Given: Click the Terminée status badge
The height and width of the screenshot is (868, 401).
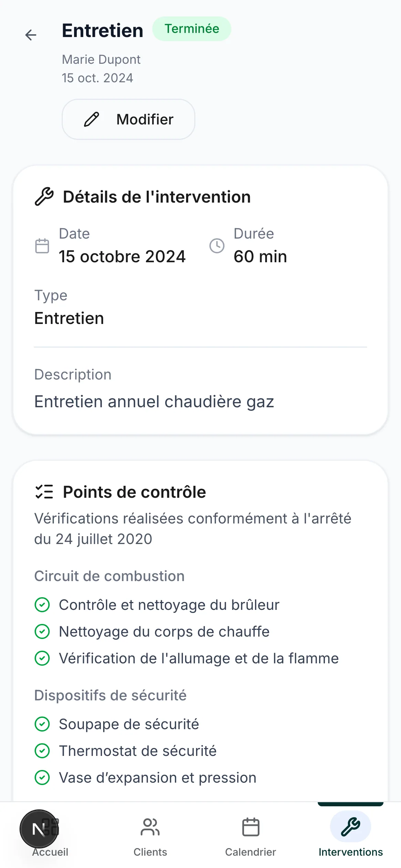Looking at the screenshot, I should pos(192,29).
